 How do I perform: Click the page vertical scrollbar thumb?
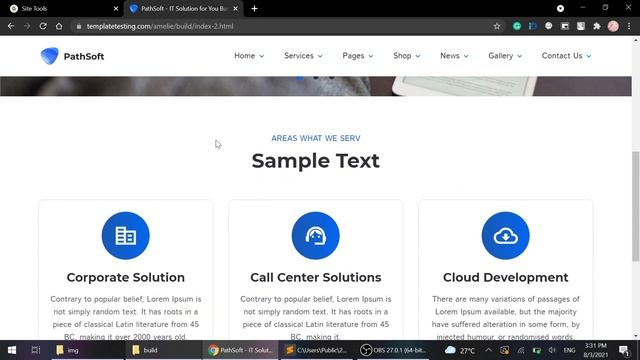(x=636, y=206)
